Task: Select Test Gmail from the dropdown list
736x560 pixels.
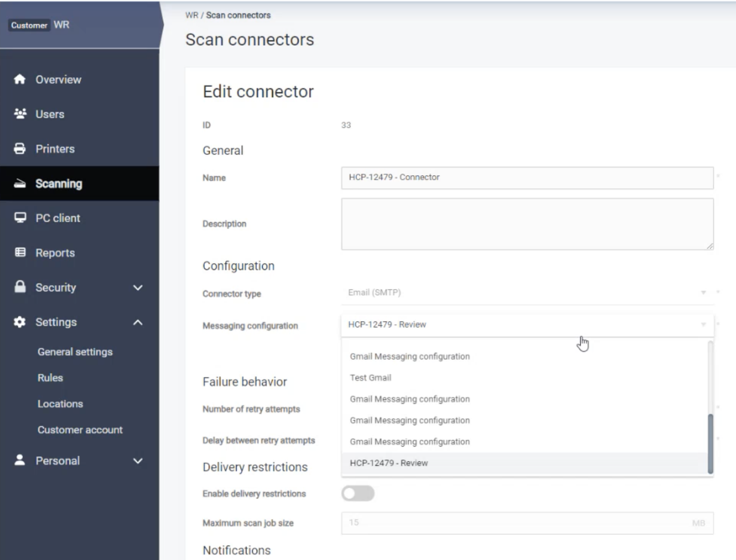Action: [x=370, y=378]
